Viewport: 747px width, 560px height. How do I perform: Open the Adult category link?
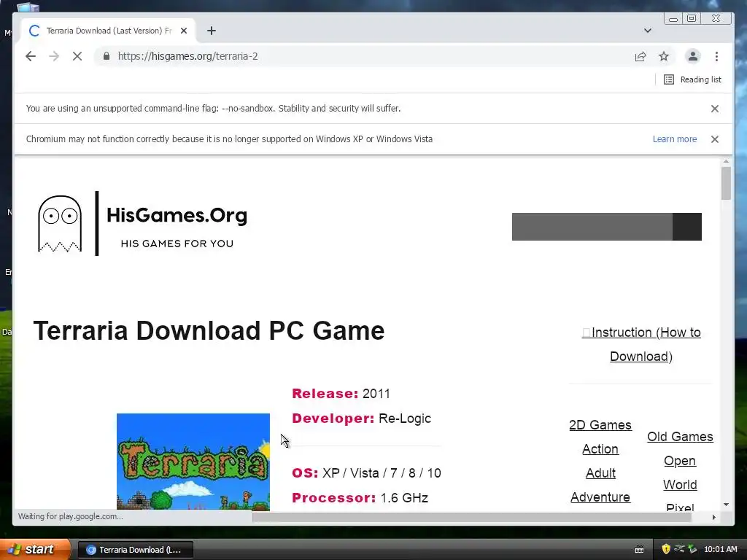(x=600, y=472)
